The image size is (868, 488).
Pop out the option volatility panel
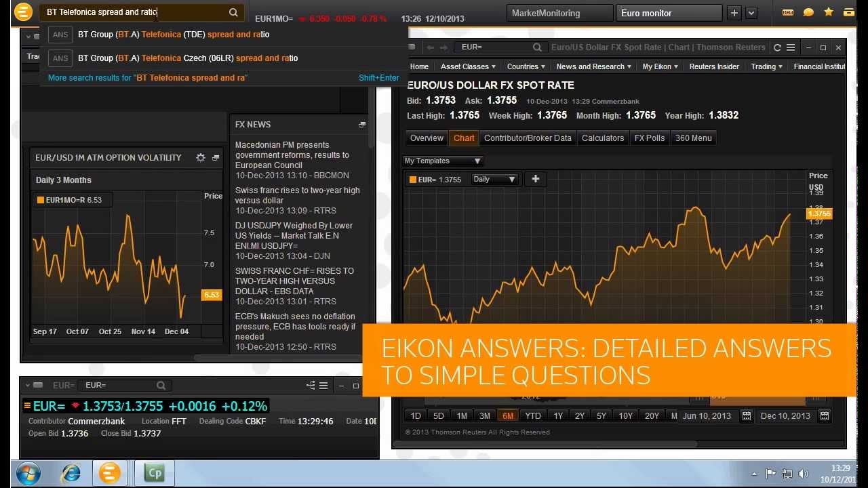[216, 157]
